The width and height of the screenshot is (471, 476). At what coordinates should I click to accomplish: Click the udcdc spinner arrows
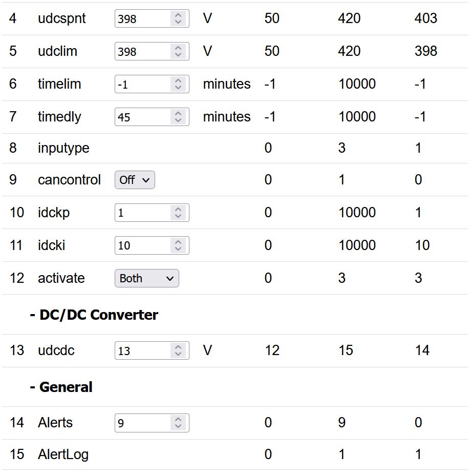click(x=178, y=351)
